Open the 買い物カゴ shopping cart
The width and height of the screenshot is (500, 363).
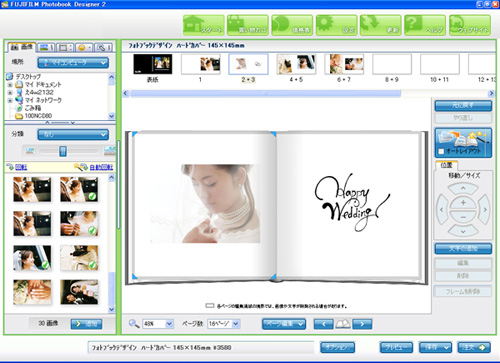click(248, 25)
